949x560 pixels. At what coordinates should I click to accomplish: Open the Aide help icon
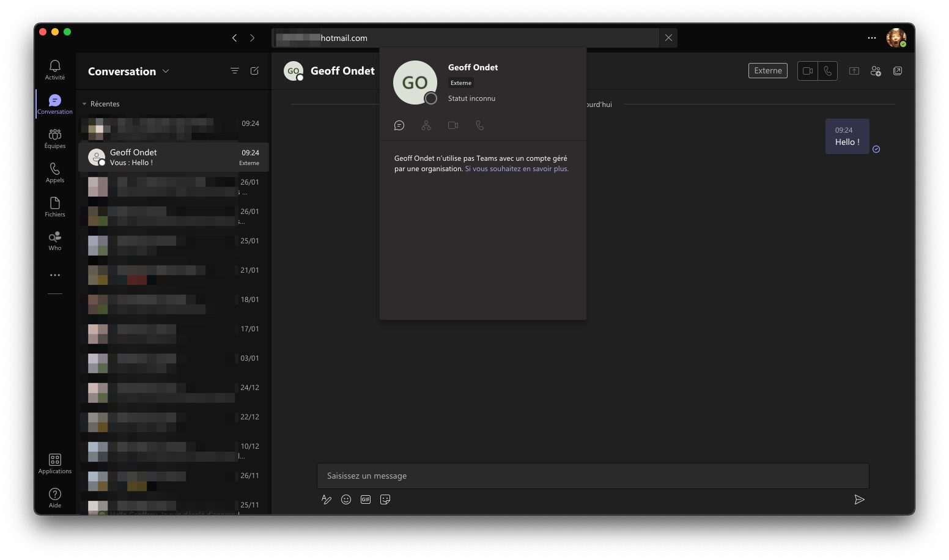pyautogui.click(x=54, y=497)
